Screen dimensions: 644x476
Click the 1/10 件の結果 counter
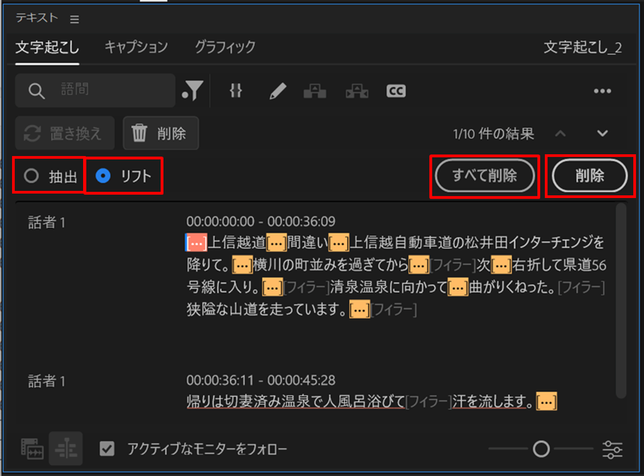(x=493, y=134)
